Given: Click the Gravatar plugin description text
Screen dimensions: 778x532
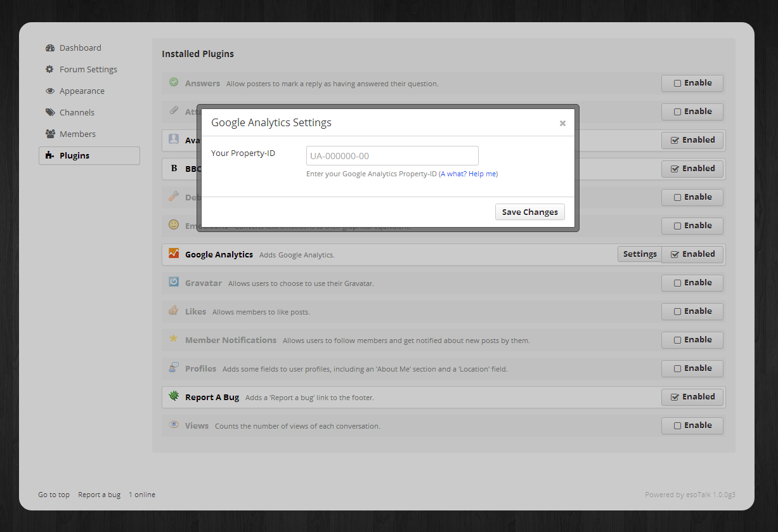Looking at the screenshot, I should click(301, 283).
